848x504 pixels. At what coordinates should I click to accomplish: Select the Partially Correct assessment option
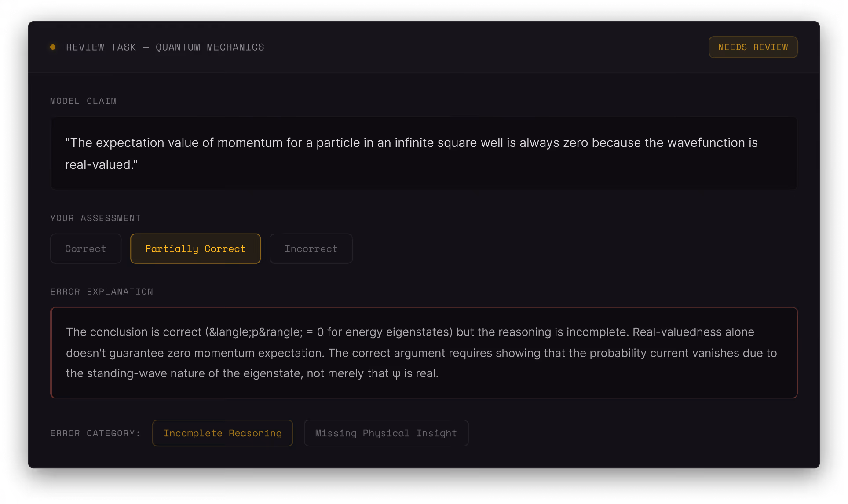(x=195, y=248)
